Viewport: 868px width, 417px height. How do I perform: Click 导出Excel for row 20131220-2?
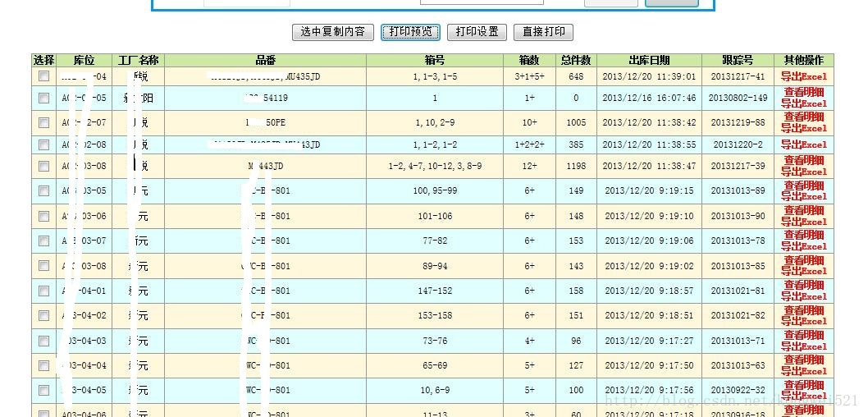click(x=804, y=144)
